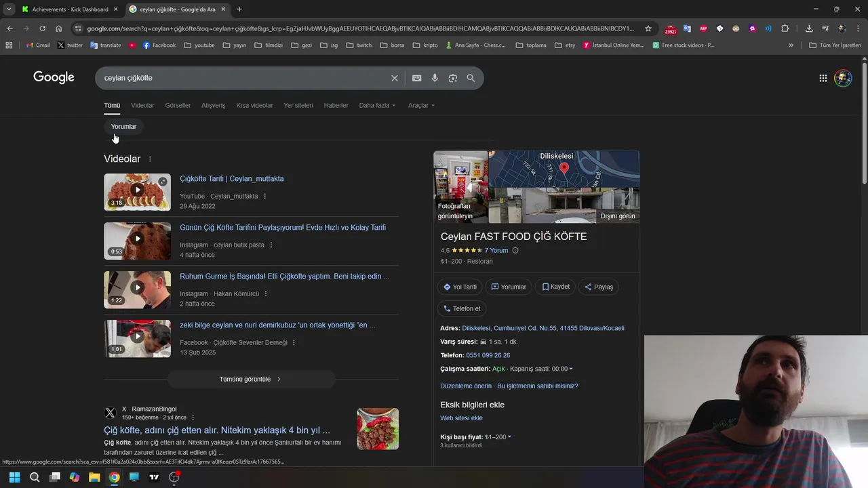Go back in Chrome
This screenshot has width=868, height=488.
coord(9,28)
